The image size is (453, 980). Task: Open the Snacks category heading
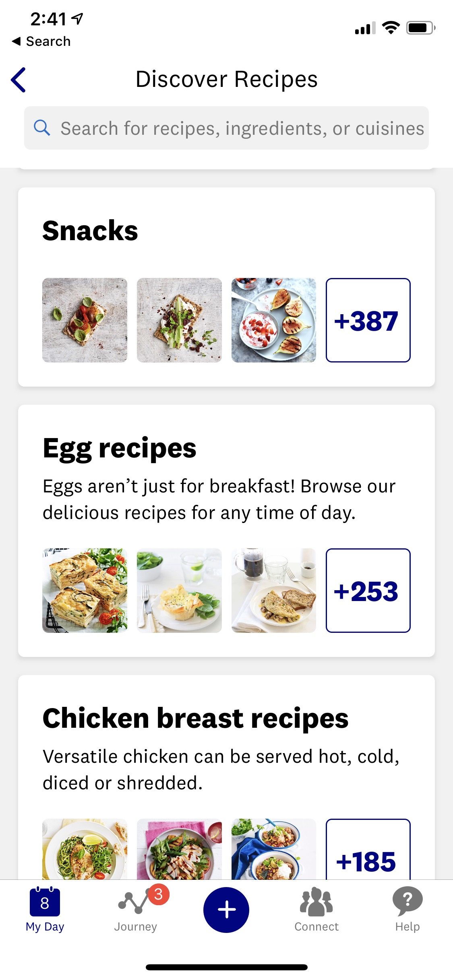[90, 231]
